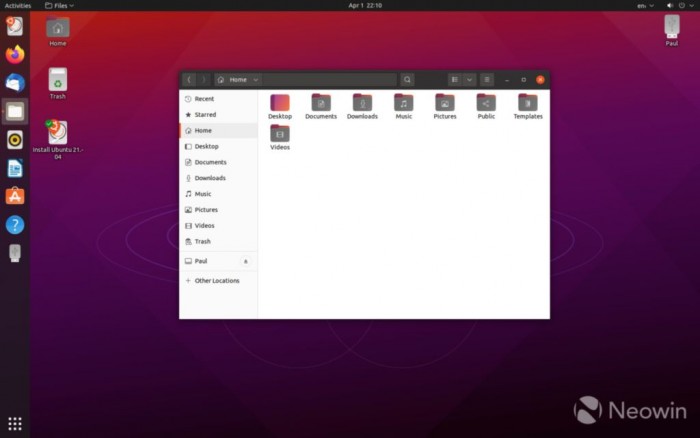Open Other Locations in sidebar
The image size is (700, 438).
pos(218,281)
